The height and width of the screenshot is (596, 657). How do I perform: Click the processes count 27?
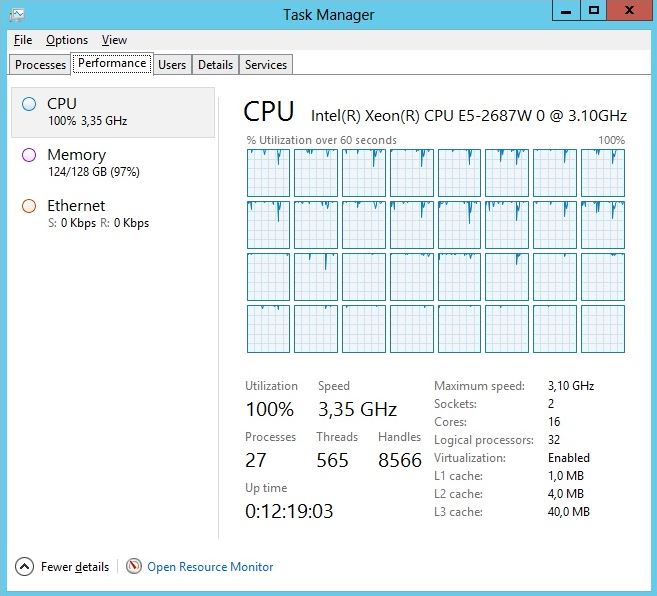click(256, 460)
